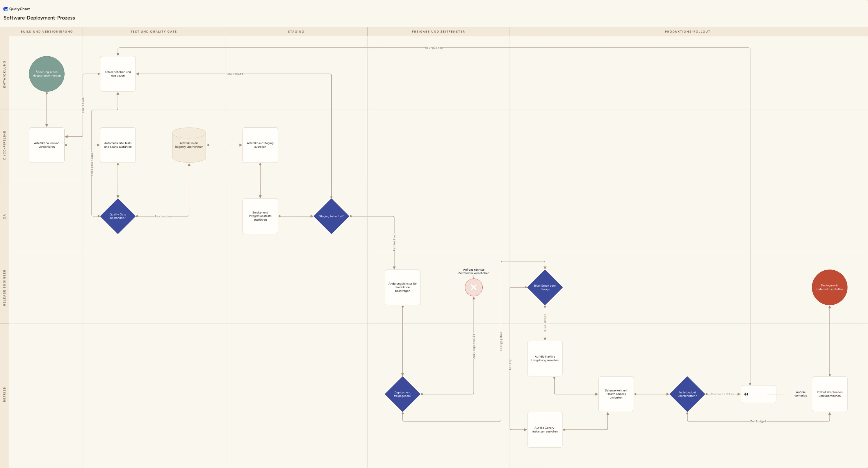Image resolution: width=868 pixels, height=468 pixels.
Task: Click the 'TEST UND QUALITY GATE' column header
Action: coord(154,32)
